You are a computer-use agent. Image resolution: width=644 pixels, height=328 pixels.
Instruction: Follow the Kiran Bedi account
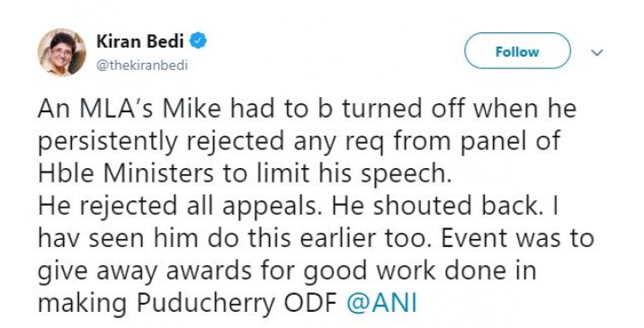click(x=517, y=51)
